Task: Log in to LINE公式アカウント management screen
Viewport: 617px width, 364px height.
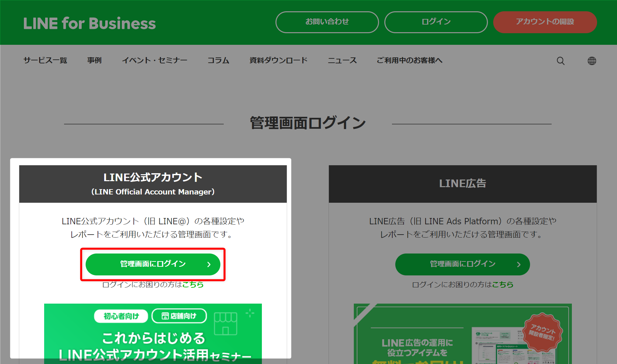Action: tap(153, 264)
